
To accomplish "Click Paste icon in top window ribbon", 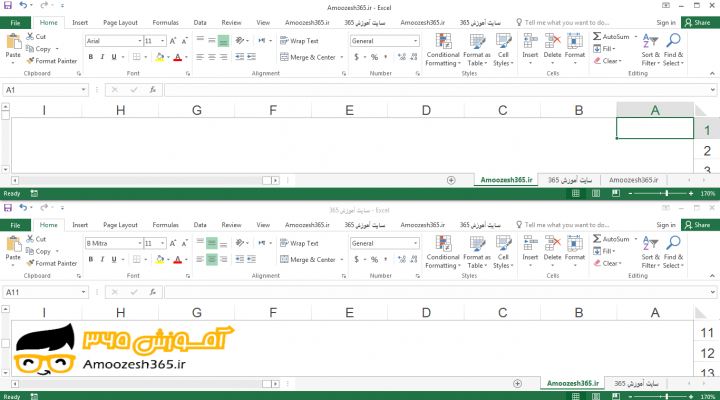I will [x=13, y=41].
